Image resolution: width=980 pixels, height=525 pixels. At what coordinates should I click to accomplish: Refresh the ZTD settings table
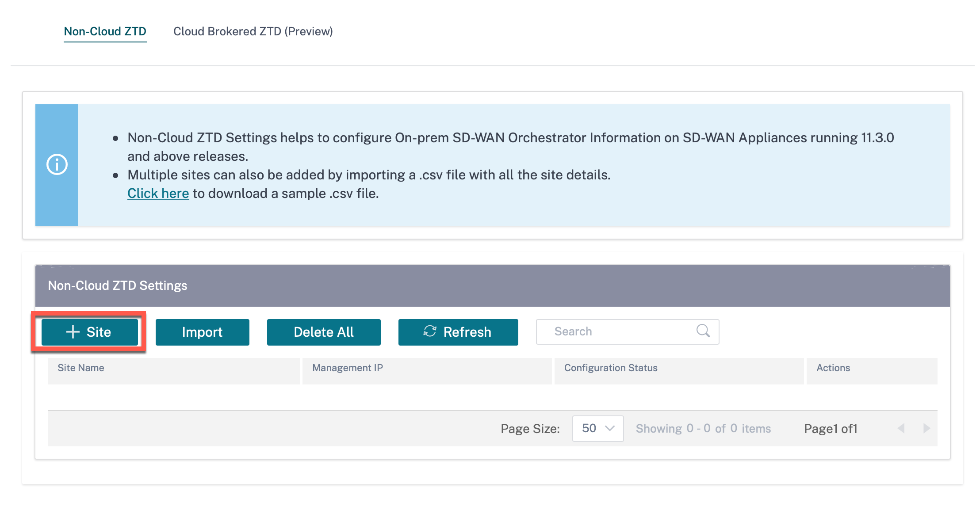[x=458, y=332]
